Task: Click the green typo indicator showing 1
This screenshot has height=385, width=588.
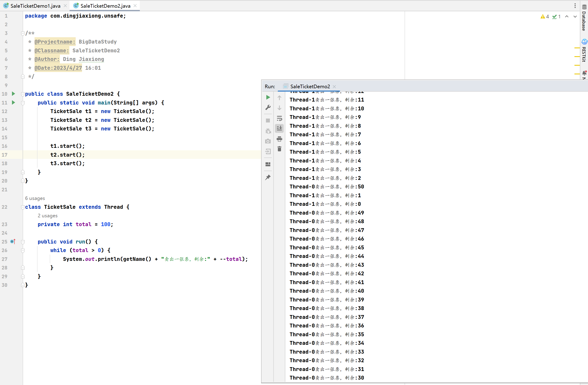Action: [x=556, y=16]
